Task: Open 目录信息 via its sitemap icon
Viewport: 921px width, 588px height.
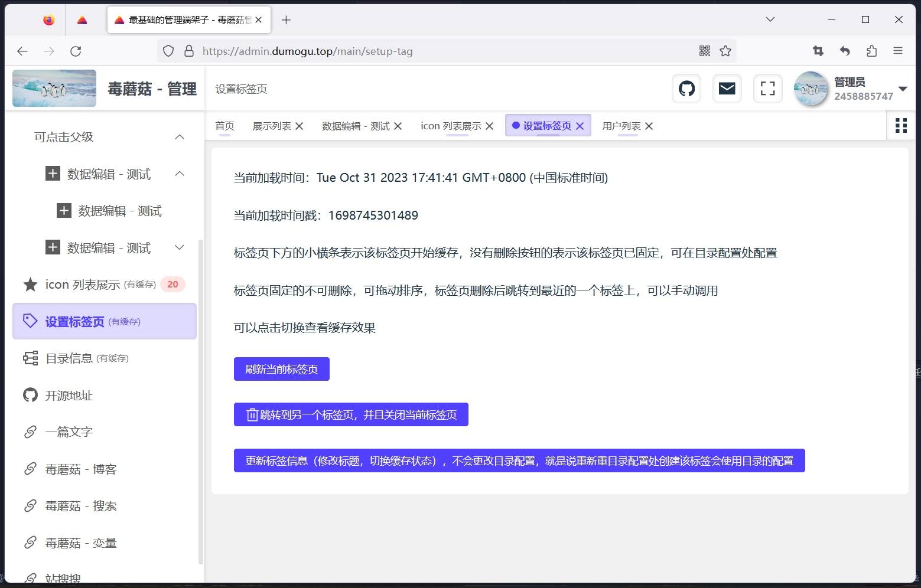Action: tap(30, 358)
